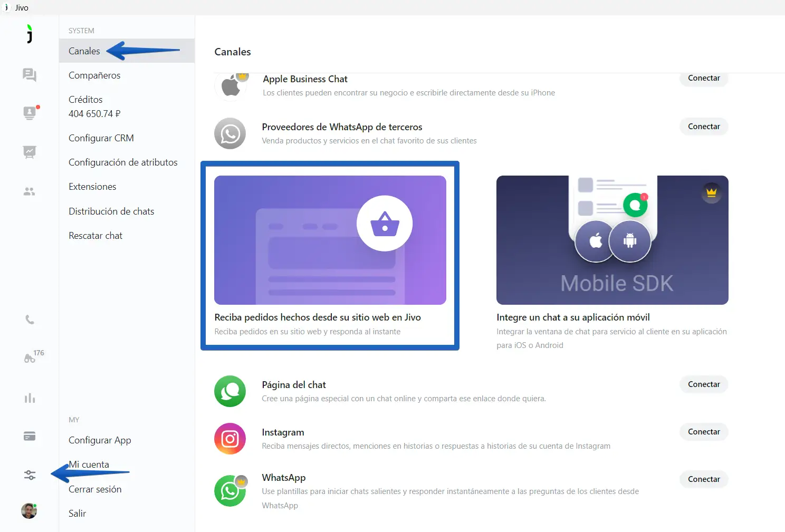Viewport: 785px width, 532px height.
Task: Go to Distribución de chats
Action: tap(111, 211)
